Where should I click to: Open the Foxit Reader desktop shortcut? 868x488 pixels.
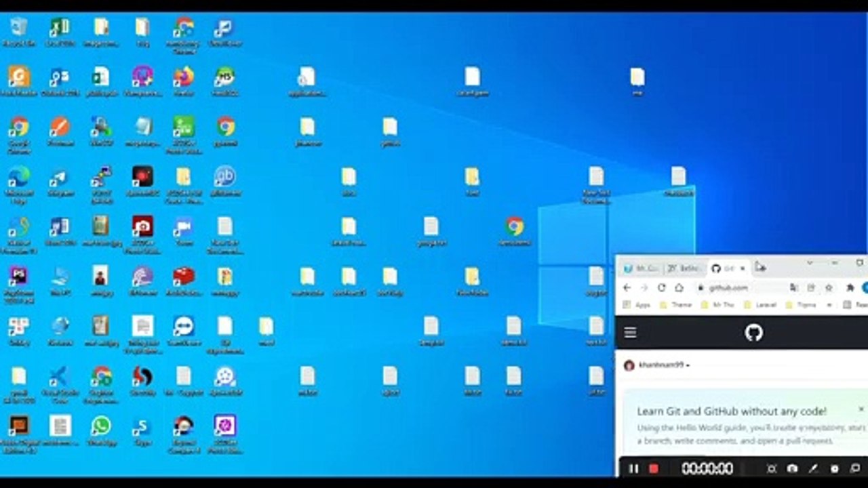click(x=19, y=81)
